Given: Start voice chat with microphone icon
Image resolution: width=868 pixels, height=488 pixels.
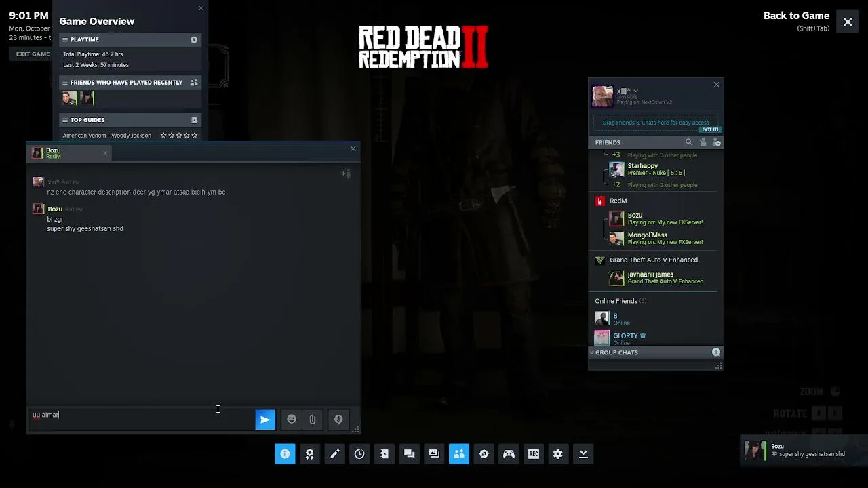Looking at the screenshot, I should point(338,420).
